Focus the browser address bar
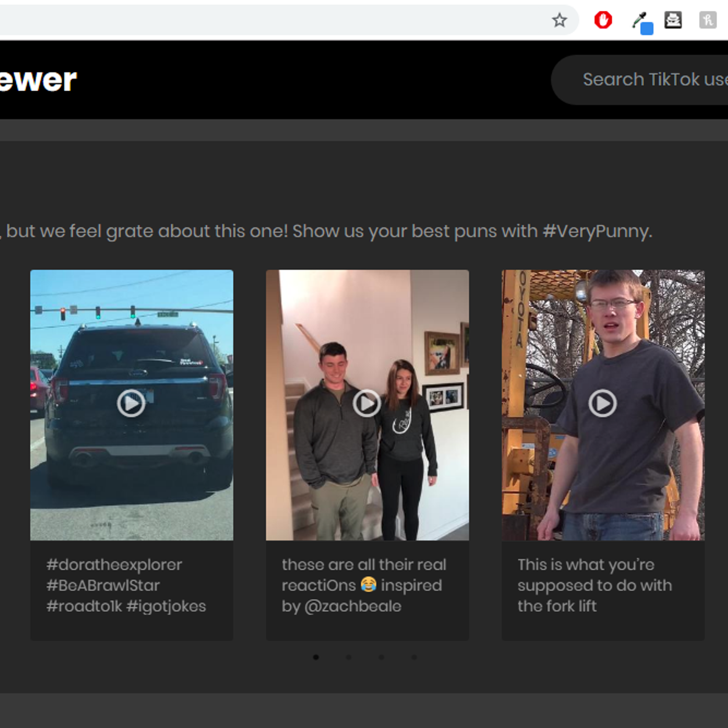This screenshot has height=728, width=728. pos(273,20)
